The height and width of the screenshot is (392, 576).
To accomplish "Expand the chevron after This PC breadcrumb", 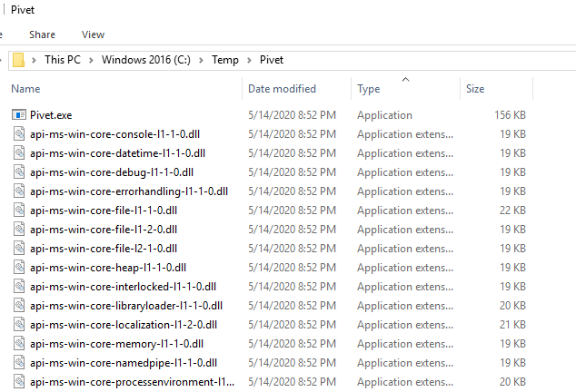I will [93, 61].
